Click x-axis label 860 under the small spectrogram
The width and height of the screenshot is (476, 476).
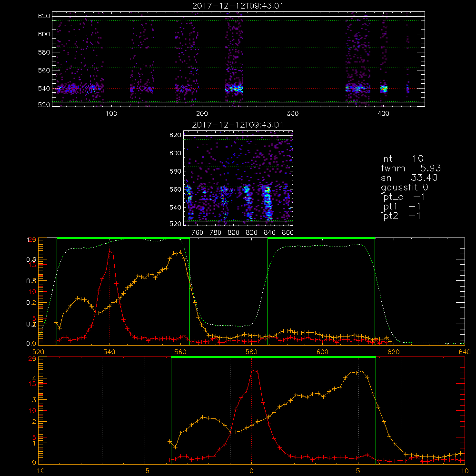pos(288,233)
